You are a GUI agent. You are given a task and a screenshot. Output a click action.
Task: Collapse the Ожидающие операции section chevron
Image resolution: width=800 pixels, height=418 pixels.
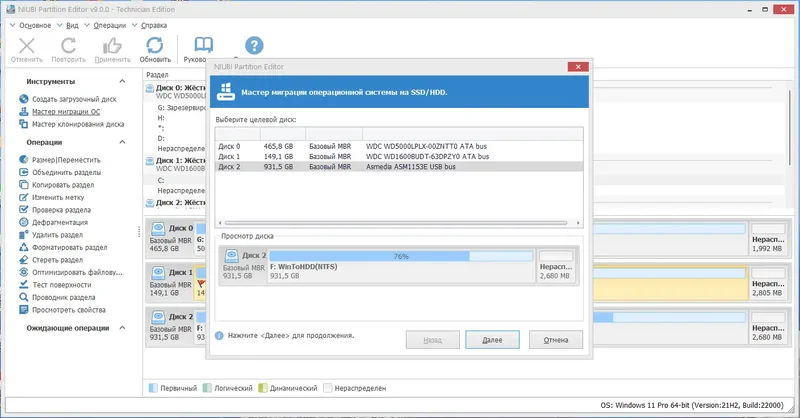click(122, 328)
